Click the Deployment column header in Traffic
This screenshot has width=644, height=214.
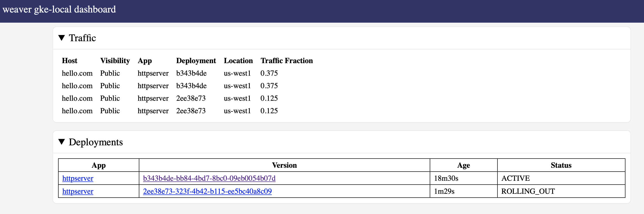[x=196, y=61]
